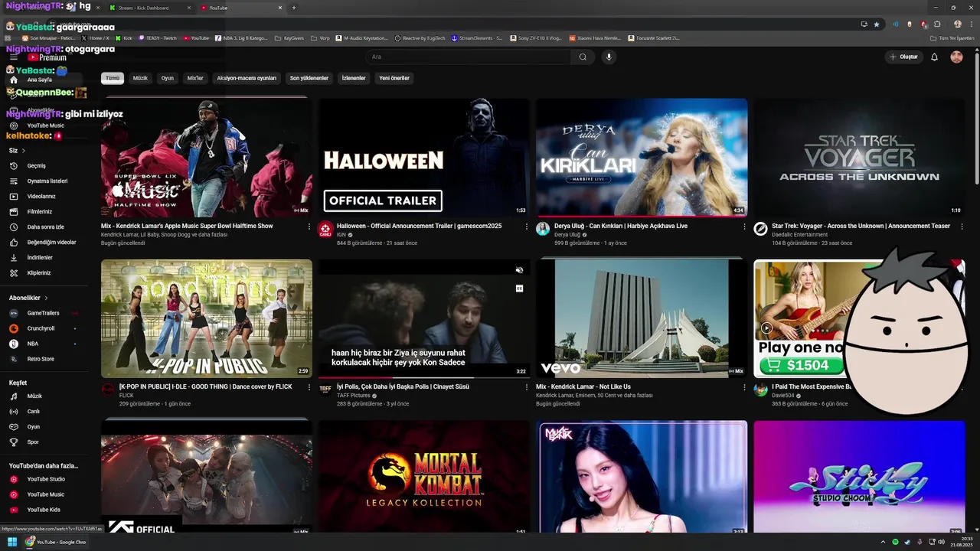Screen dimensions: 980x551
Task: Open the Windows Start button
Action: (12, 542)
